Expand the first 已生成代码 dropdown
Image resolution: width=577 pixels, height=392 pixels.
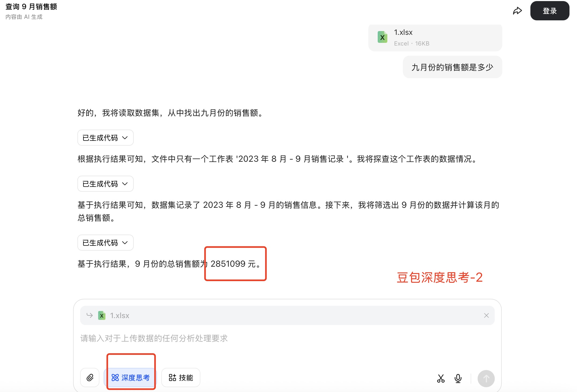coord(105,138)
